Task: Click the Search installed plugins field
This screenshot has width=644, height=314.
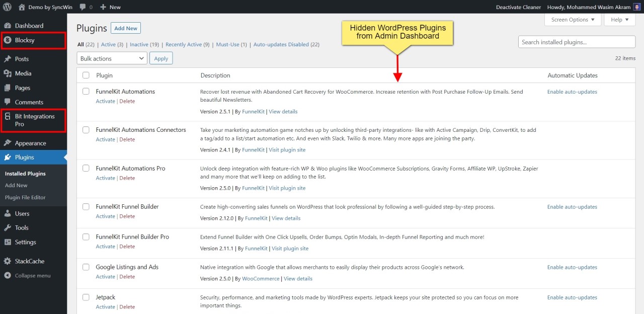Action: (577, 42)
